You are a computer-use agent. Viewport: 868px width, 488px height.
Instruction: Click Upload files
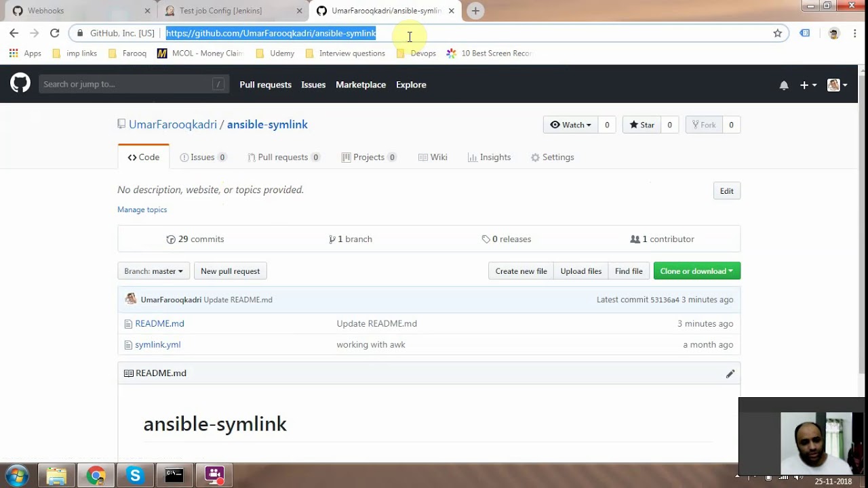click(x=581, y=271)
